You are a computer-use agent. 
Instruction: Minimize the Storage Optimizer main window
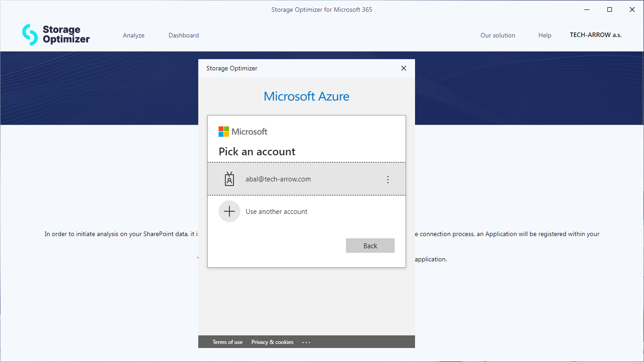click(587, 9)
